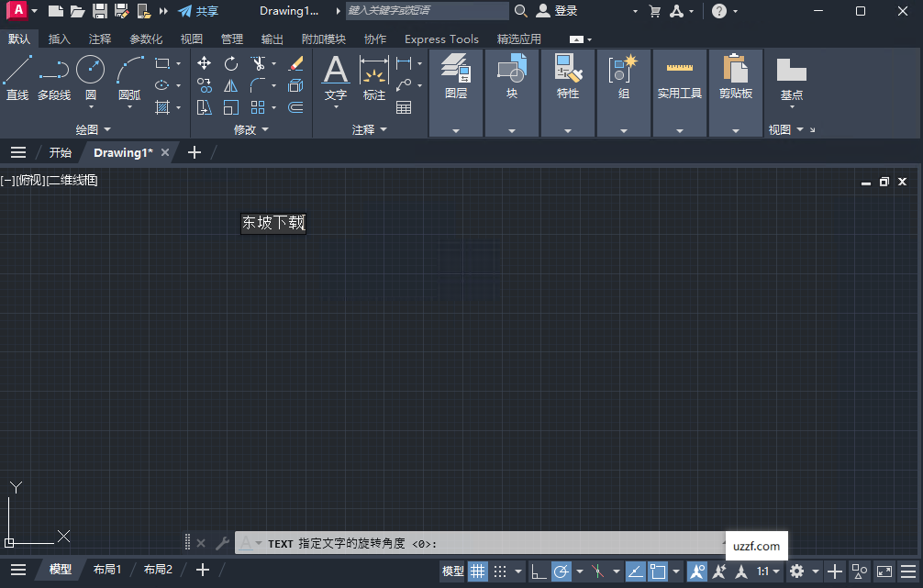Select the Dimension (标注) tool

point(374,81)
